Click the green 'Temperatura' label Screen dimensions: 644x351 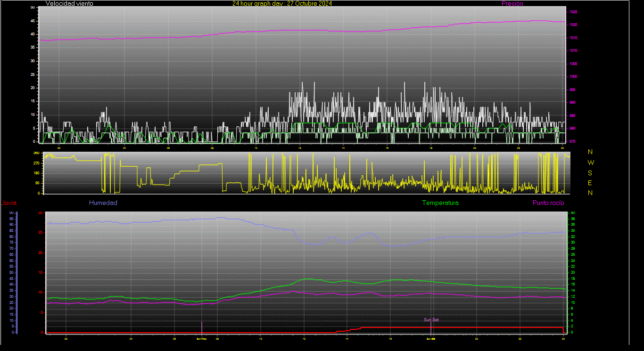pos(440,203)
